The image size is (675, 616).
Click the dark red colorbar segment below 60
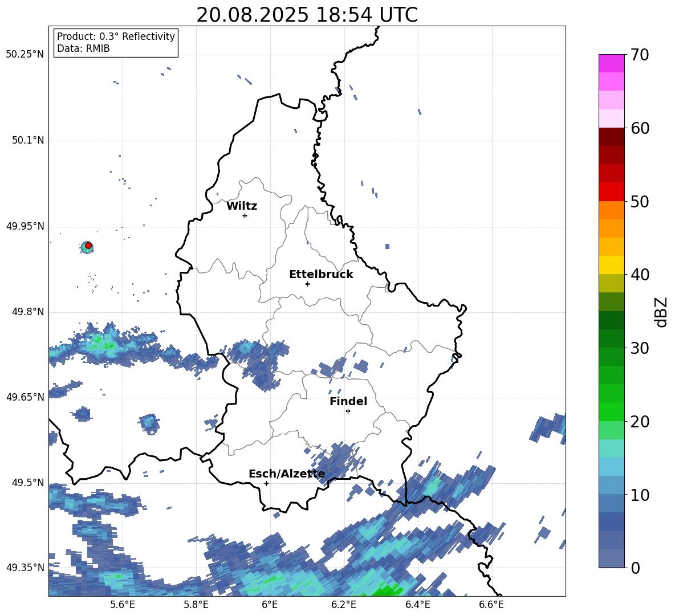[x=611, y=137]
